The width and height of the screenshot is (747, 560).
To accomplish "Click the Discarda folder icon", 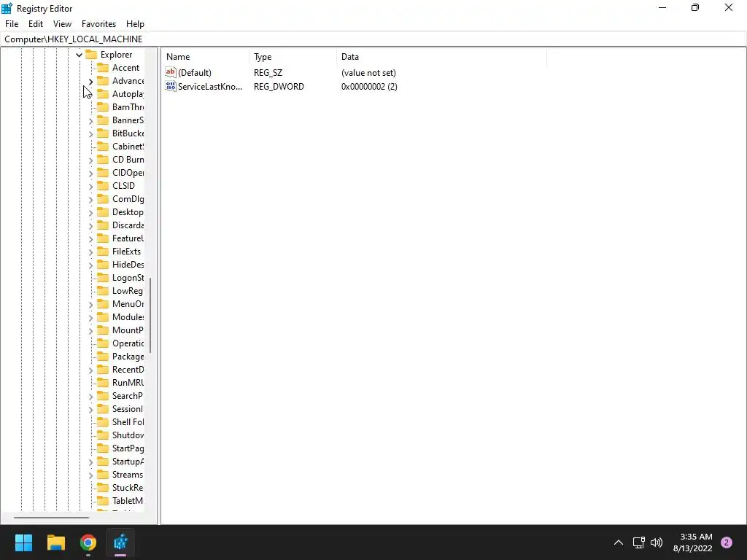I will tap(103, 225).
